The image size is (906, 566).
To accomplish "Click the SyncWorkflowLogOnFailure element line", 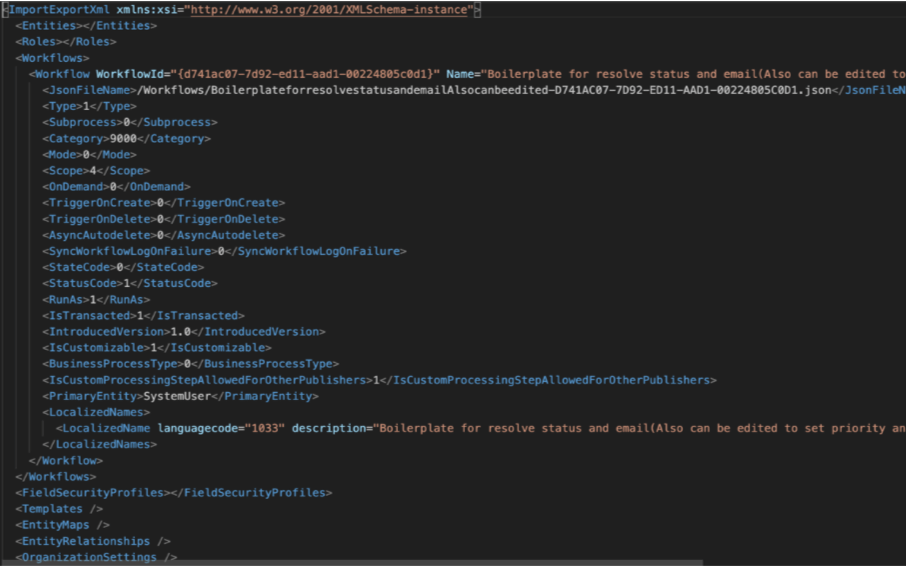I will (224, 251).
